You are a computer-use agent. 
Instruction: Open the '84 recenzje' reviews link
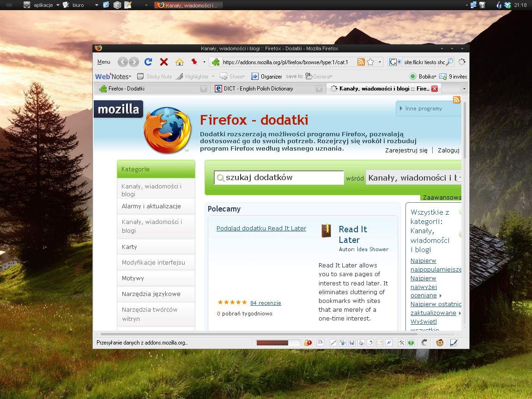tap(266, 303)
